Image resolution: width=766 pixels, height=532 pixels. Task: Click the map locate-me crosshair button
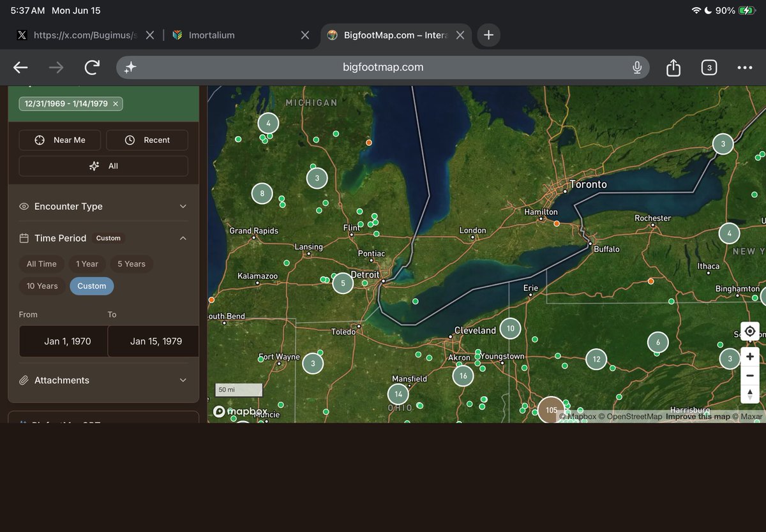(750, 332)
